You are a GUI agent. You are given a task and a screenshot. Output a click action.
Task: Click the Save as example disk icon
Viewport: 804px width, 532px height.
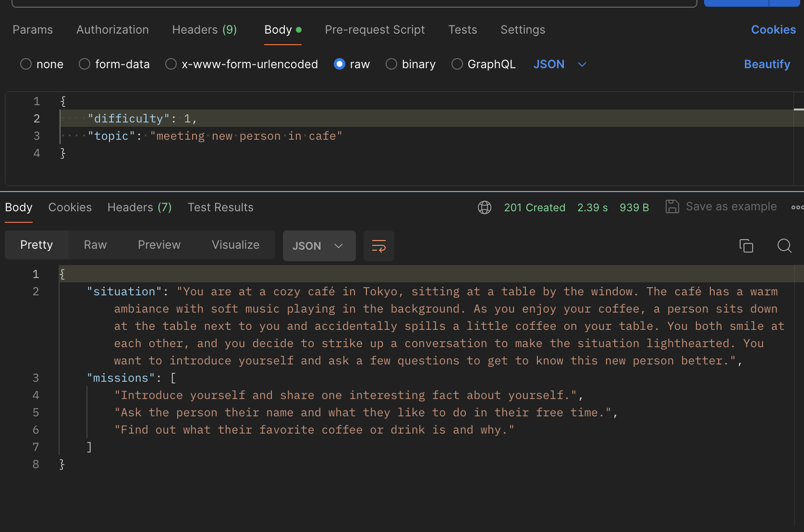point(672,206)
